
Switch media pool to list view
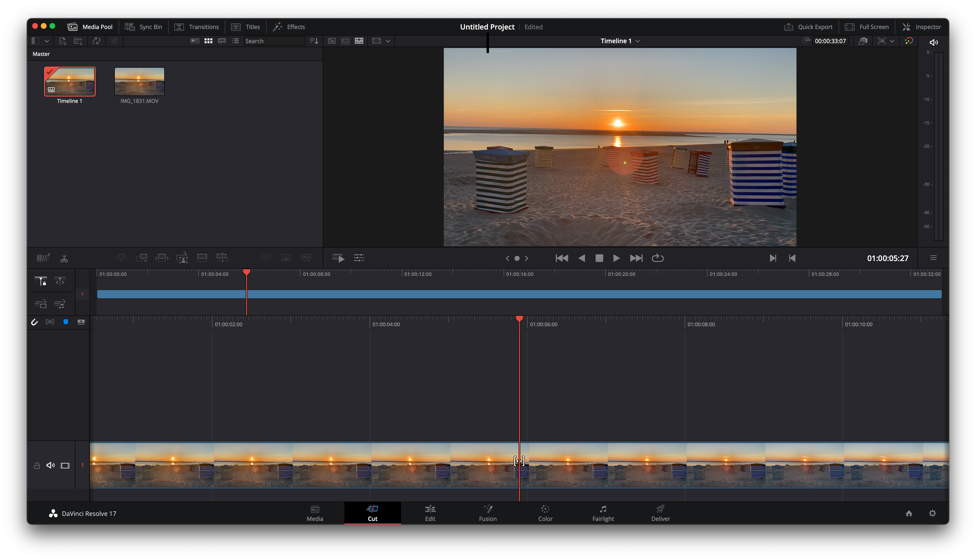235,41
